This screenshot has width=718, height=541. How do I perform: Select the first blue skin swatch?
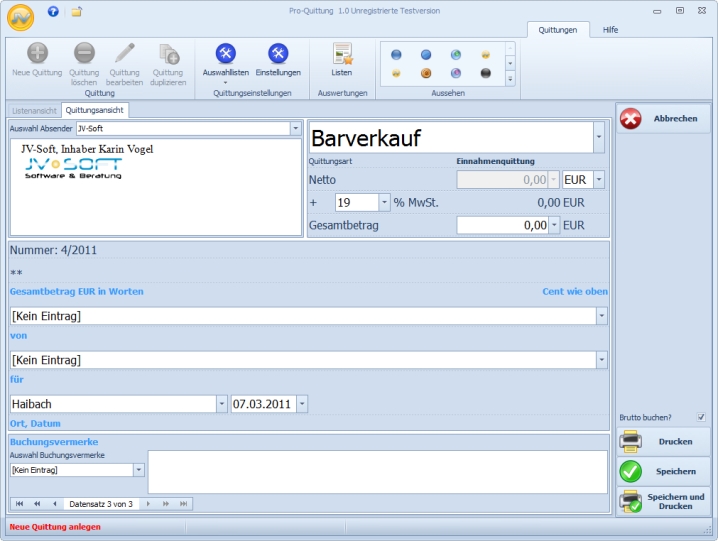(396, 54)
